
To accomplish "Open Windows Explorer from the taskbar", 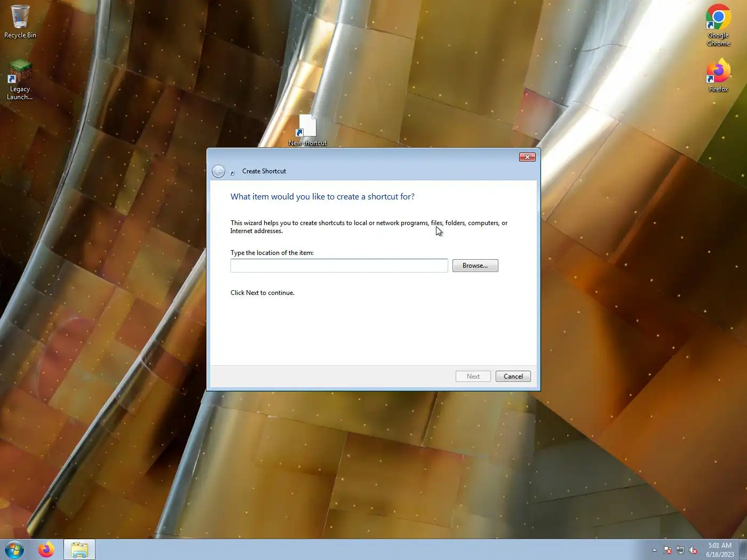I will pyautogui.click(x=80, y=549).
